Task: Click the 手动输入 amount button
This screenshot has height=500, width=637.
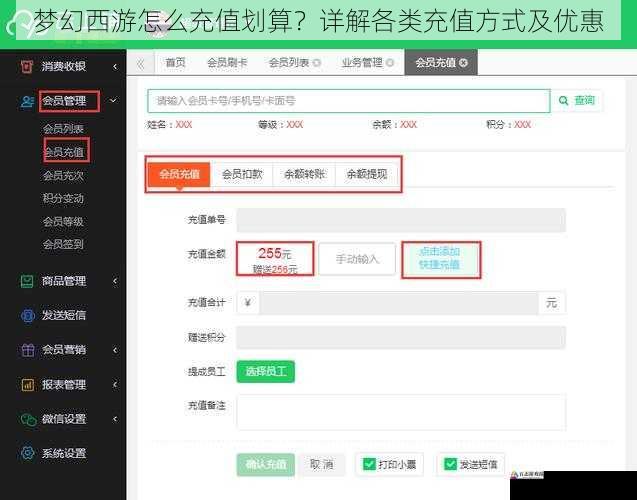Action: click(x=357, y=259)
